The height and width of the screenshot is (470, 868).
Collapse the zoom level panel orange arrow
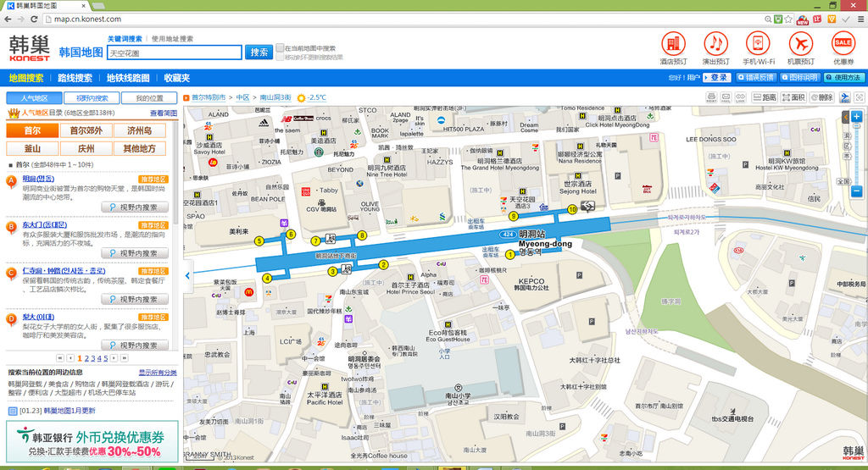[845, 117]
